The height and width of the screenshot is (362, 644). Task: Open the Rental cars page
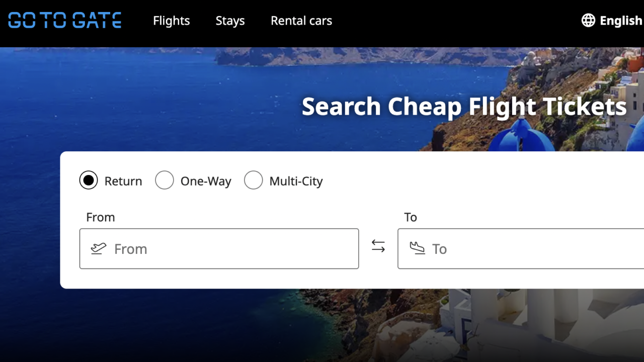[x=301, y=21]
